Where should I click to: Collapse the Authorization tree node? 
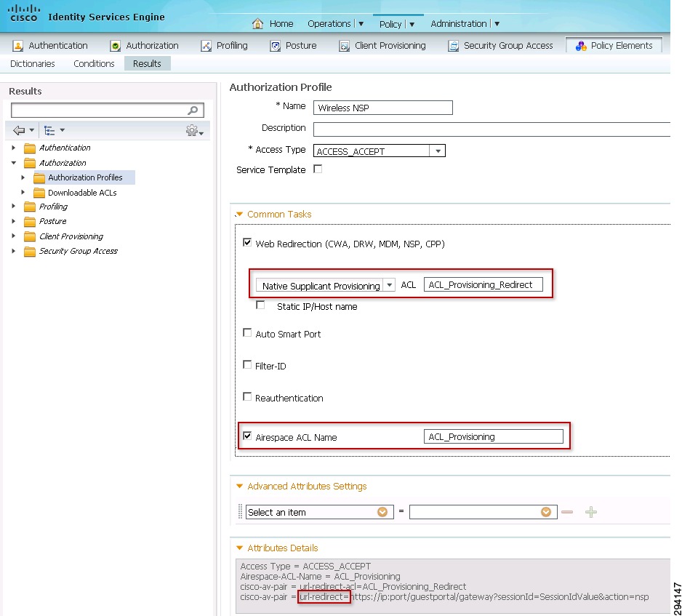coord(14,163)
